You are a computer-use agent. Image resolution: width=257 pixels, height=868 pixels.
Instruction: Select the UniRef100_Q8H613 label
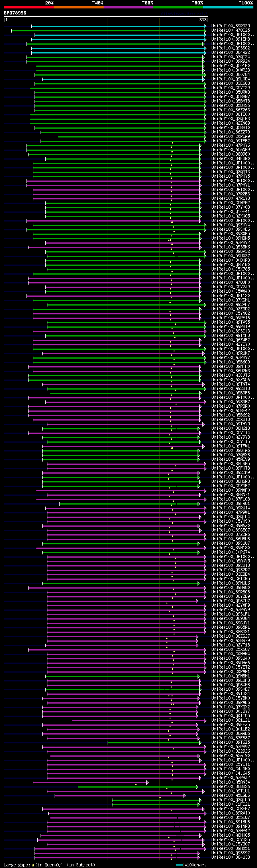230,428
